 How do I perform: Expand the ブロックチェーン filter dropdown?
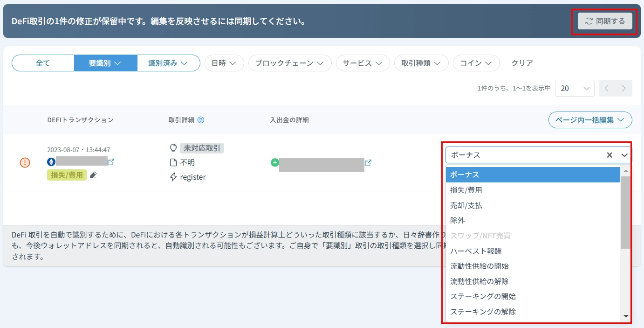tap(289, 63)
